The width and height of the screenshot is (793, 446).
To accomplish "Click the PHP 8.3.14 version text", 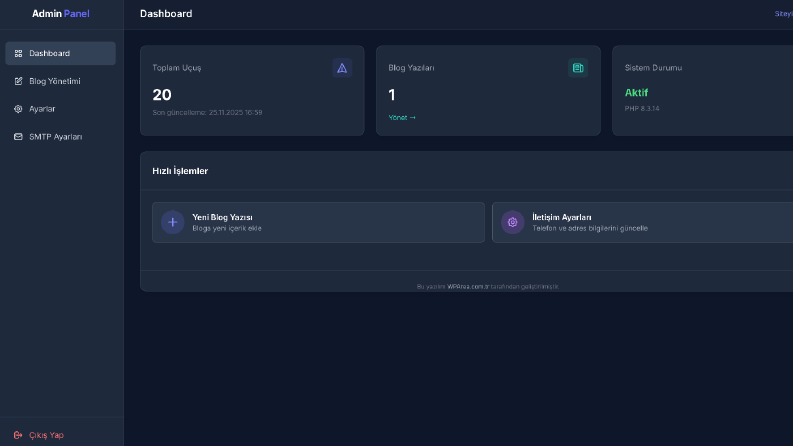I will 642,108.
